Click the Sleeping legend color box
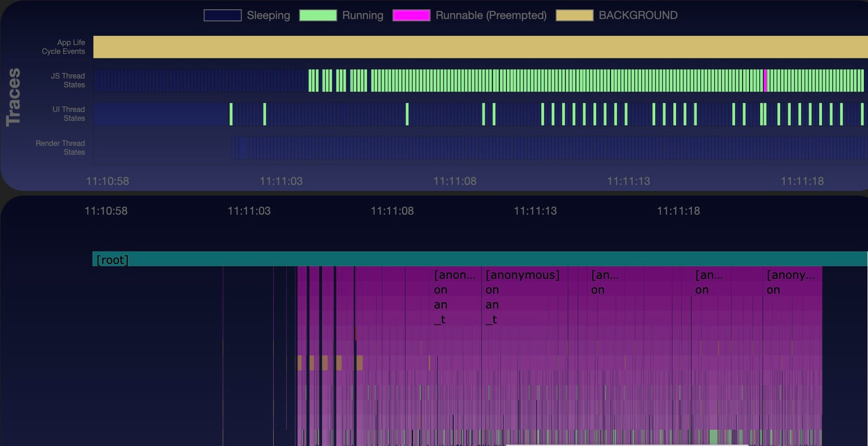868x446 pixels. (x=223, y=15)
